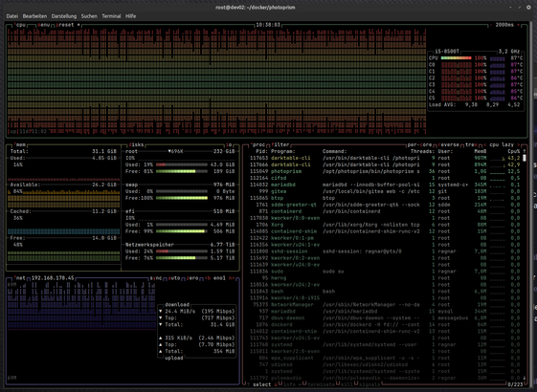The image size is (537, 392).
Task: Toggle disk io mode
Action: 229,144
